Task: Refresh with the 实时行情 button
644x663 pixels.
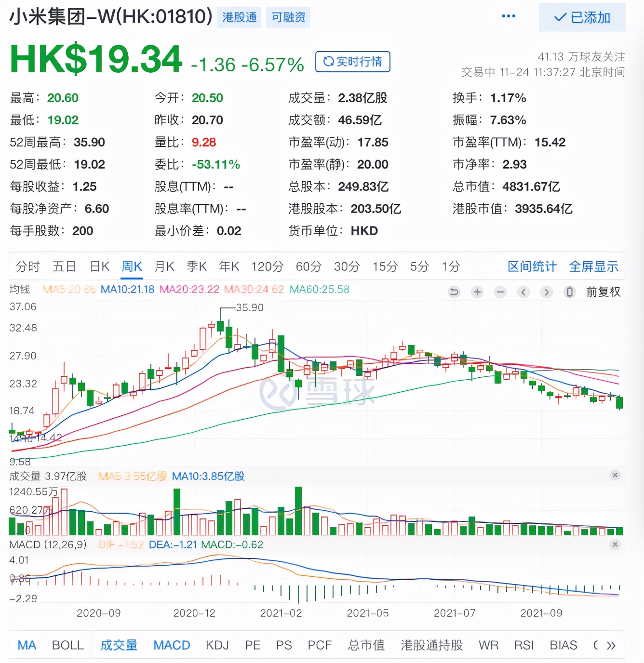Action: tap(353, 62)
